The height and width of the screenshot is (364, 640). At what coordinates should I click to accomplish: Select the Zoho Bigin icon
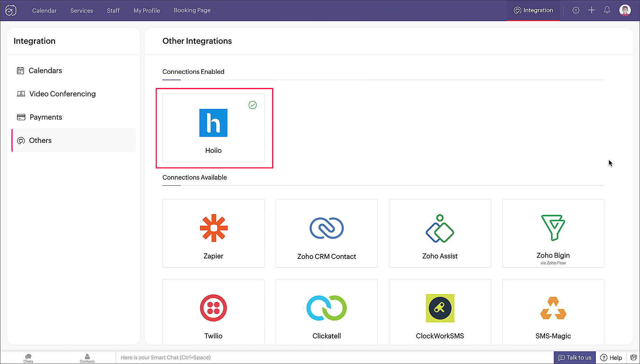pyautogui.click(x=553, y=228)
